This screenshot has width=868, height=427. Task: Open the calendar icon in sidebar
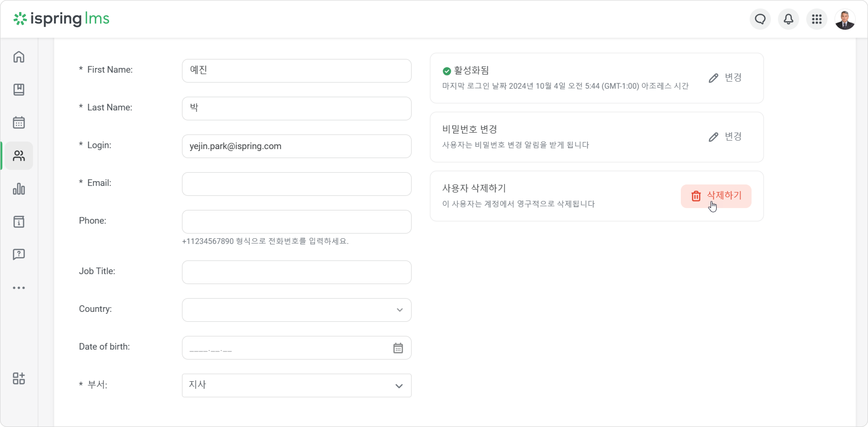click(19, 122)
